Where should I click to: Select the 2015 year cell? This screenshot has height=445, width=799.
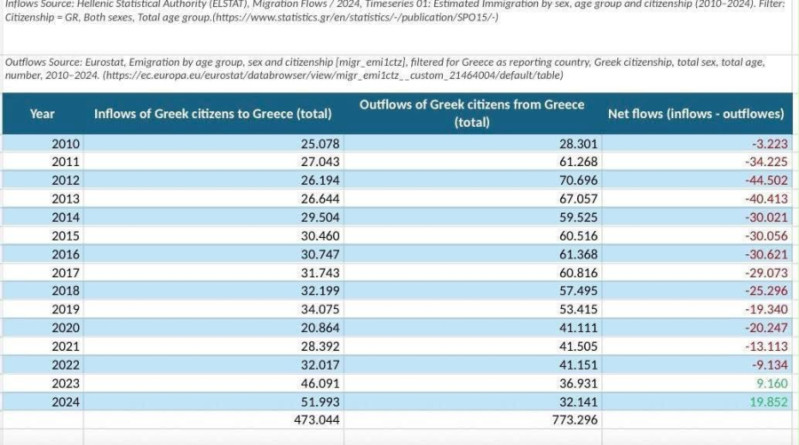pyautogui.click(x=42, y=235)
